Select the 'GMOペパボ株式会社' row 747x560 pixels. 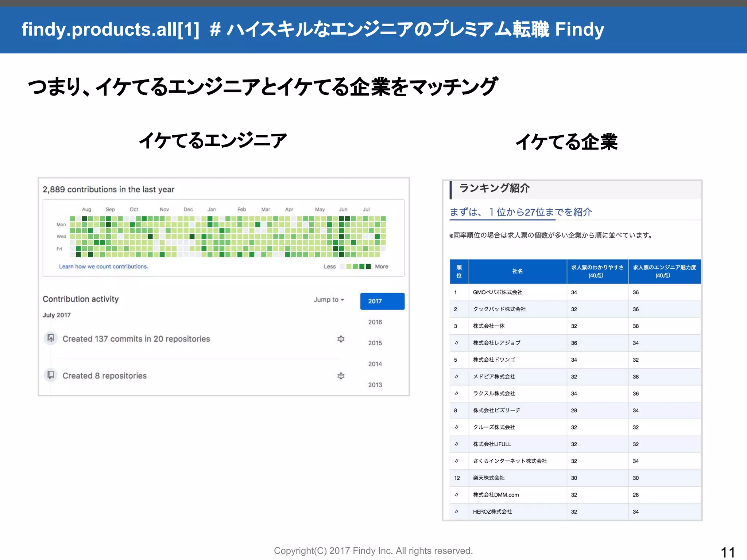[575, 292]
